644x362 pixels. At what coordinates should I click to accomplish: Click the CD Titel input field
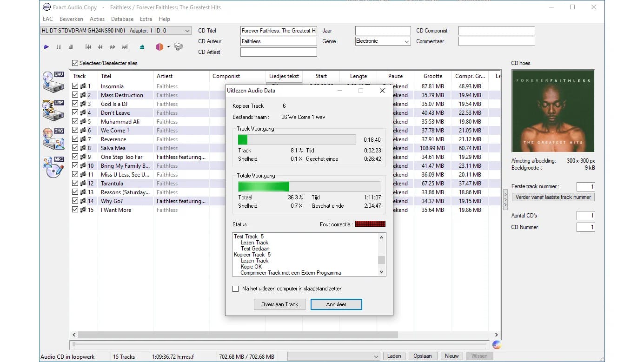pos(279,31)
